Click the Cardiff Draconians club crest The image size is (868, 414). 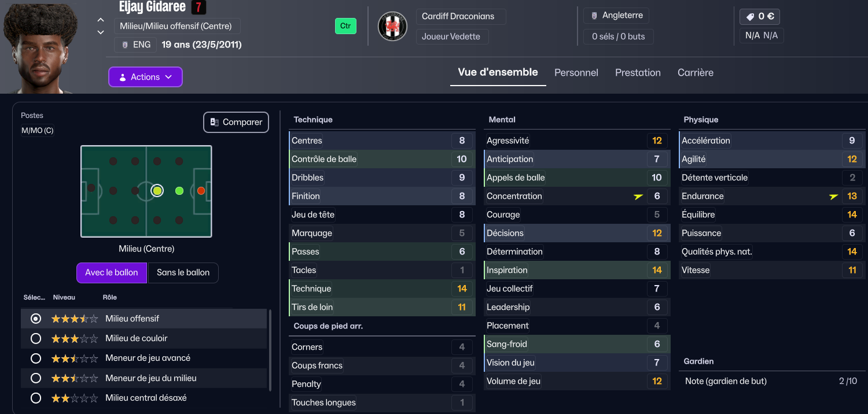point(392,26)
